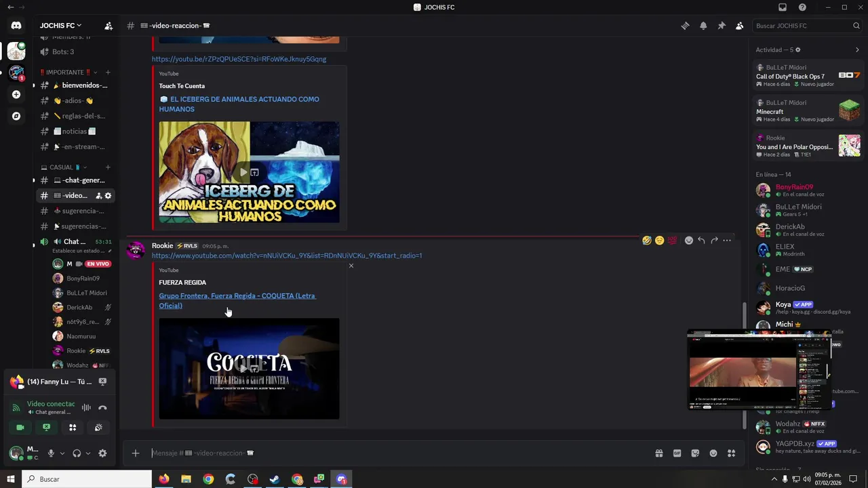Open the youtu.be iceberg video link
This screenshot has width=868, height=488.
239,59
